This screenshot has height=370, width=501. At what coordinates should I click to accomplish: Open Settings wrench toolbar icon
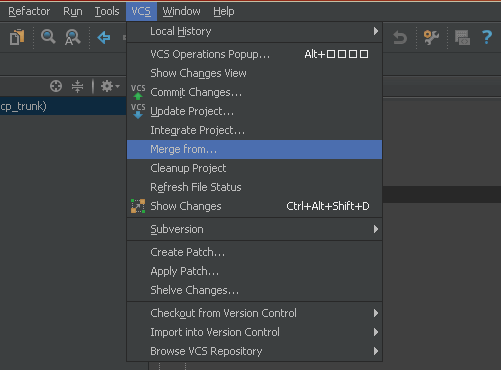[x=431, y=37]
